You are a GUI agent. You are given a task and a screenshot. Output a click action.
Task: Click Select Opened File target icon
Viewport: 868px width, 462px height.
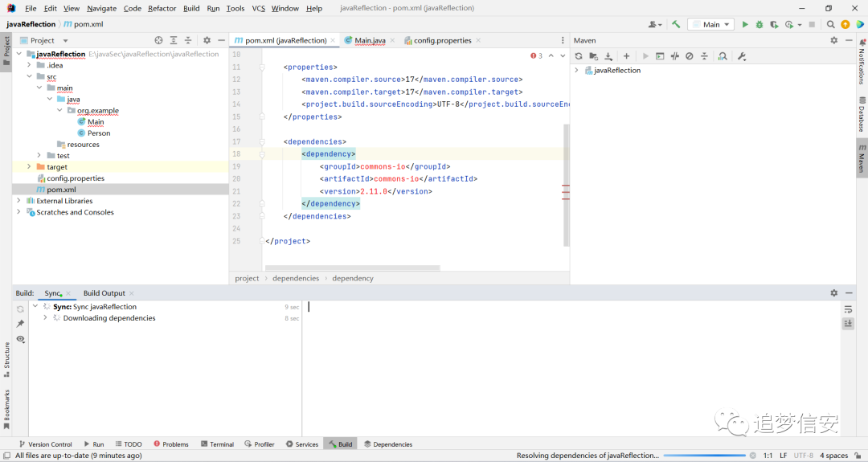coord(159,40)
